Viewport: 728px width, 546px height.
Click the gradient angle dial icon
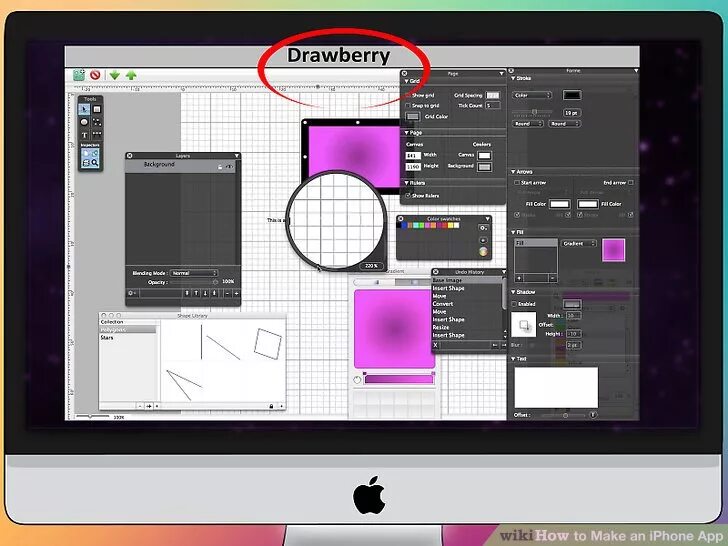pos(357,380)
